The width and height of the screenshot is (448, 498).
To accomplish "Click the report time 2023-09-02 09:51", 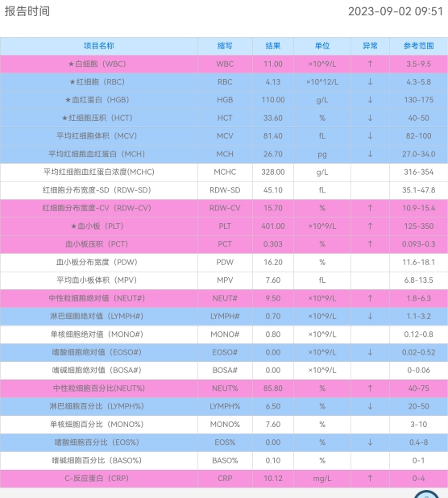I will click(396, 11).
